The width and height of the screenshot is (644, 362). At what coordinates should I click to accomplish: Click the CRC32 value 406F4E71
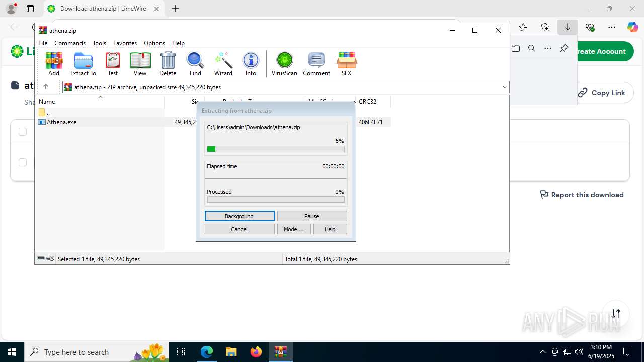[x=371, y=122]
